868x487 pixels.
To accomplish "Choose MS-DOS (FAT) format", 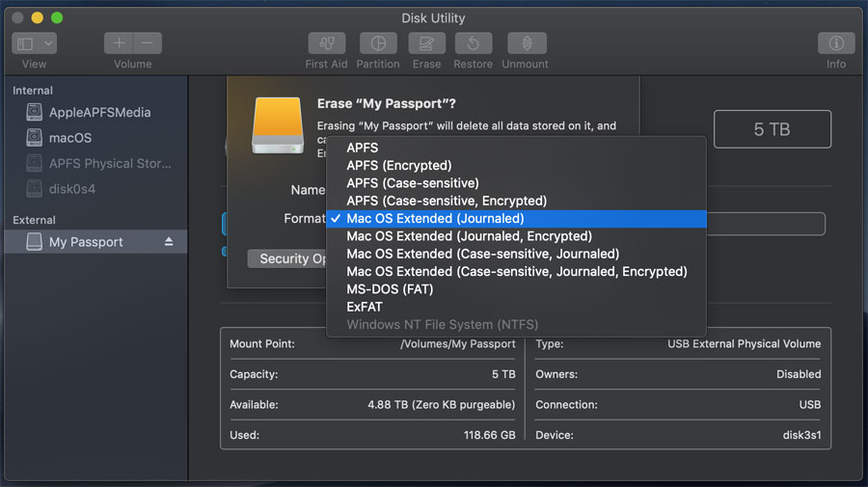I will [x=517, y=289].
